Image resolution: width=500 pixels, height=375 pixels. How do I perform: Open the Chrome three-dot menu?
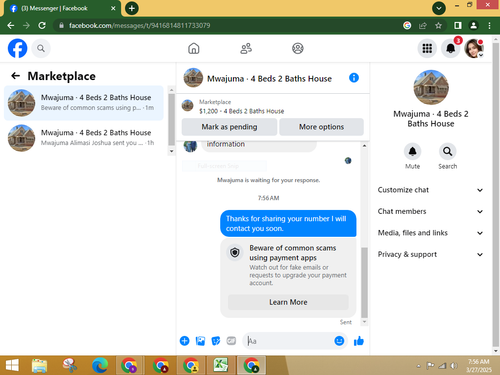[489, 25]
